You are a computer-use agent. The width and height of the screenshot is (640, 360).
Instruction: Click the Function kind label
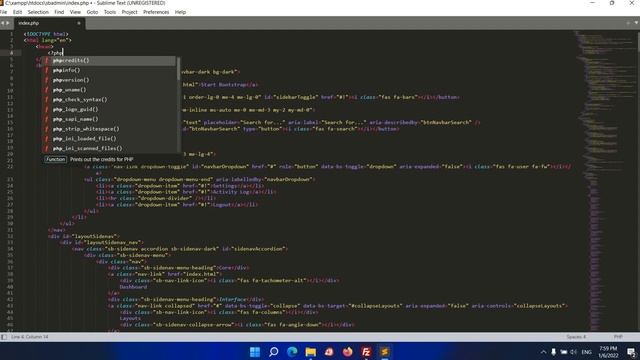tap(55, 159)
